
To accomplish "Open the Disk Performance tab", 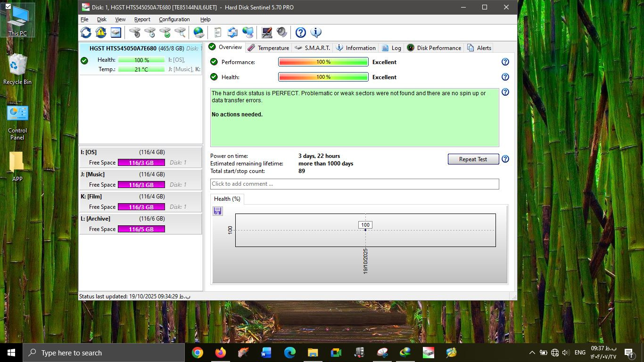I will point(434,48).
